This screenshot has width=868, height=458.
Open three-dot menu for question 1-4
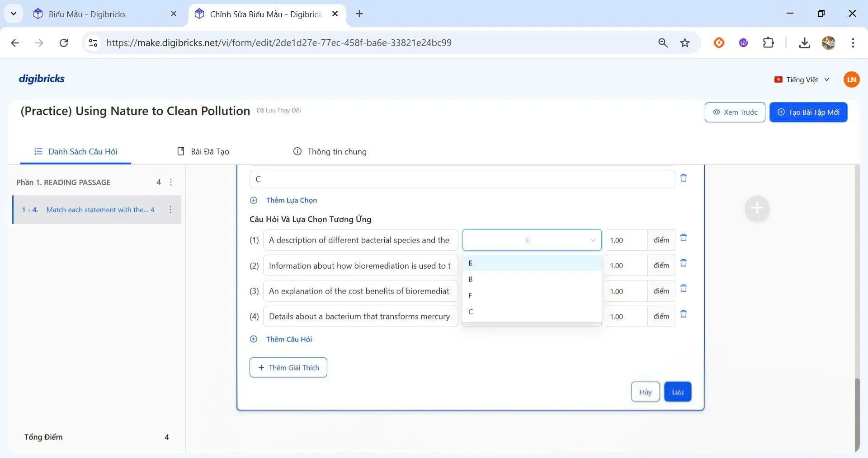click(170, 210)
